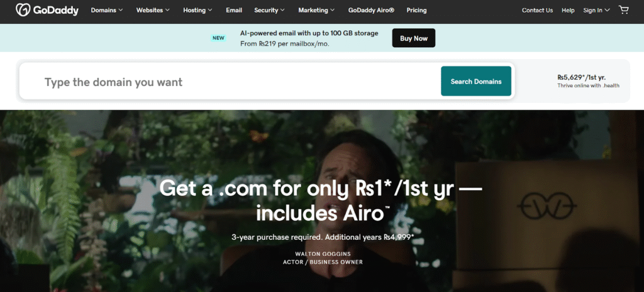
Task: Expand the Security dropdown menu
Action: [269, 10]
